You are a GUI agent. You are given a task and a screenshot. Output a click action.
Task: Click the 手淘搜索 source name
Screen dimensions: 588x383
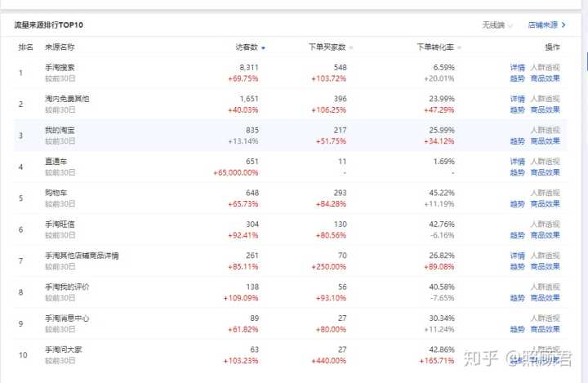(x=60, y=68)
